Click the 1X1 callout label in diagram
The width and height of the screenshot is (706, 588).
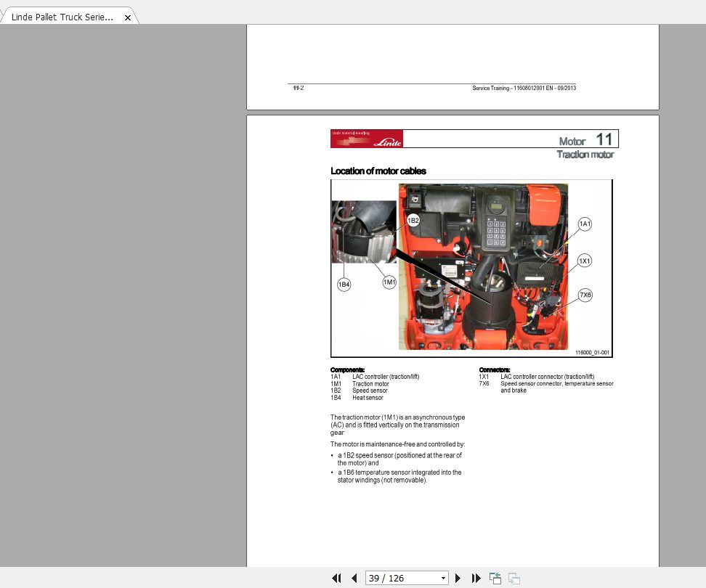click(x=585, y=261)
